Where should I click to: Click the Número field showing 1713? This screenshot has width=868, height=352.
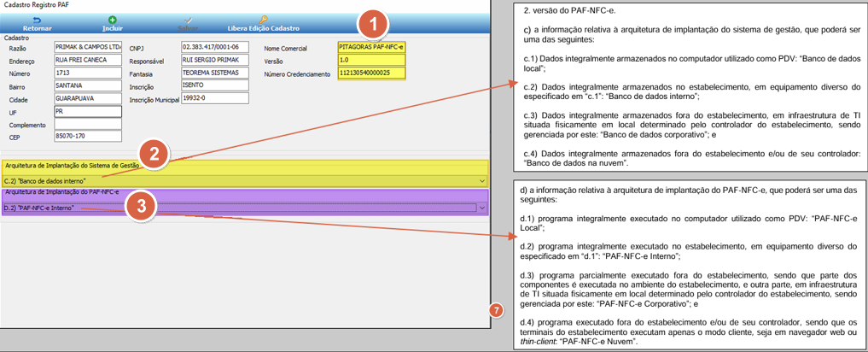coord(87,73)
